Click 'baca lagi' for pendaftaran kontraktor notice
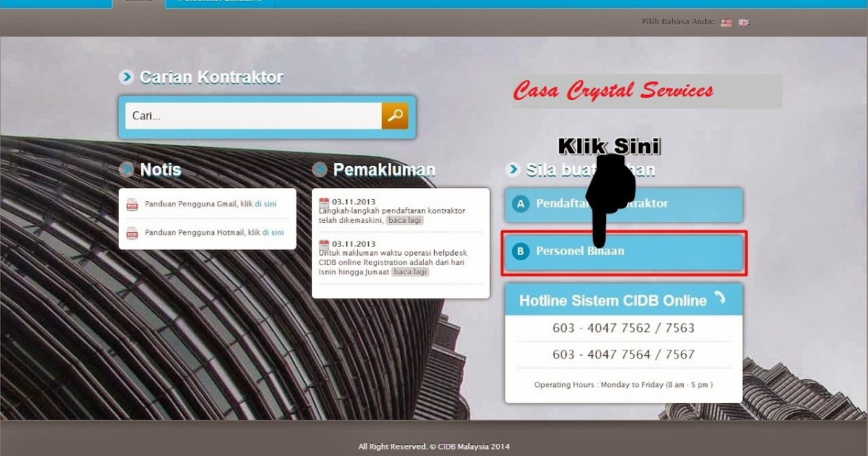The width and height of the screenshot is (868, 456). tap(404, 220)
